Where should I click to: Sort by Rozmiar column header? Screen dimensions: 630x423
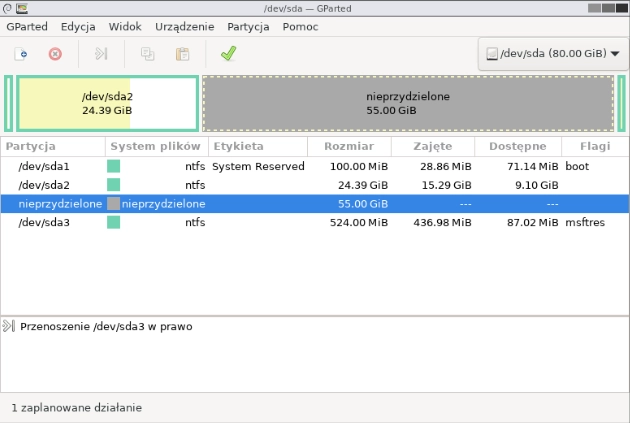(348, 146)
